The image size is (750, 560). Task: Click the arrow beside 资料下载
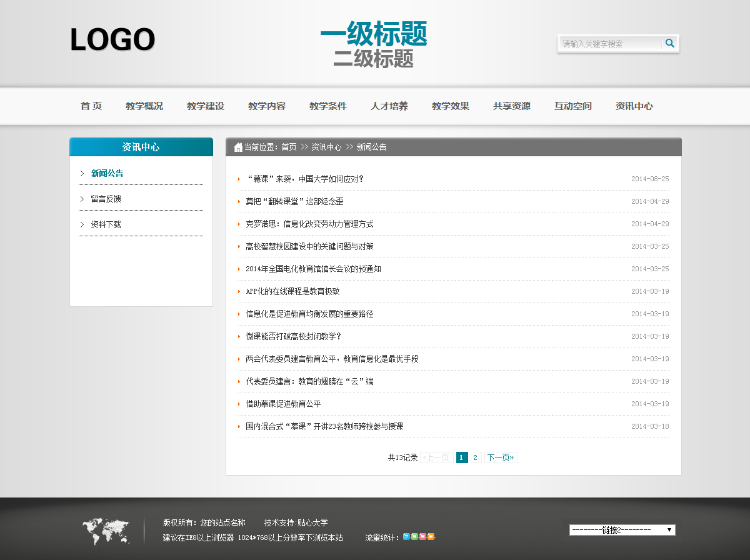click(x=82, y=224)
